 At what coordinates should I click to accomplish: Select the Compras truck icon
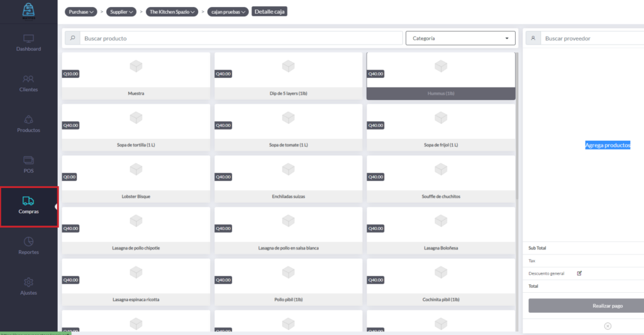[x=28, y=201]
